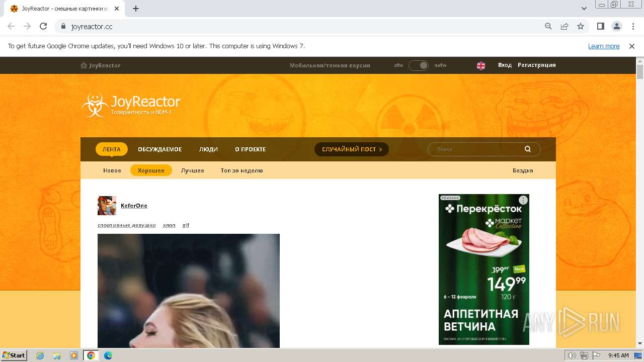Click the 9:45 AM system clock
Image resolution: width=644 pixels, height=362 pixels.
pyautogui.click(x=618, y=355)
